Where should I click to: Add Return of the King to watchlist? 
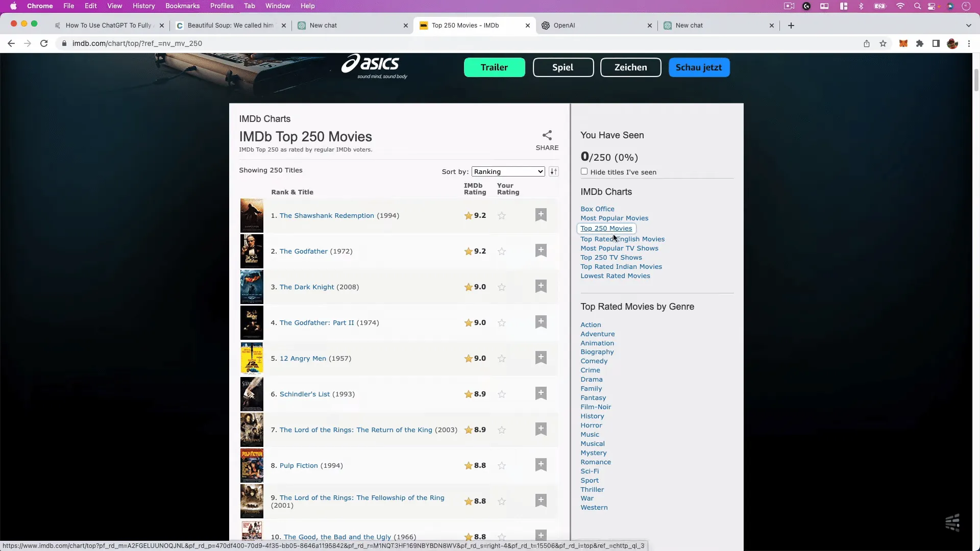tap(541, 429)
